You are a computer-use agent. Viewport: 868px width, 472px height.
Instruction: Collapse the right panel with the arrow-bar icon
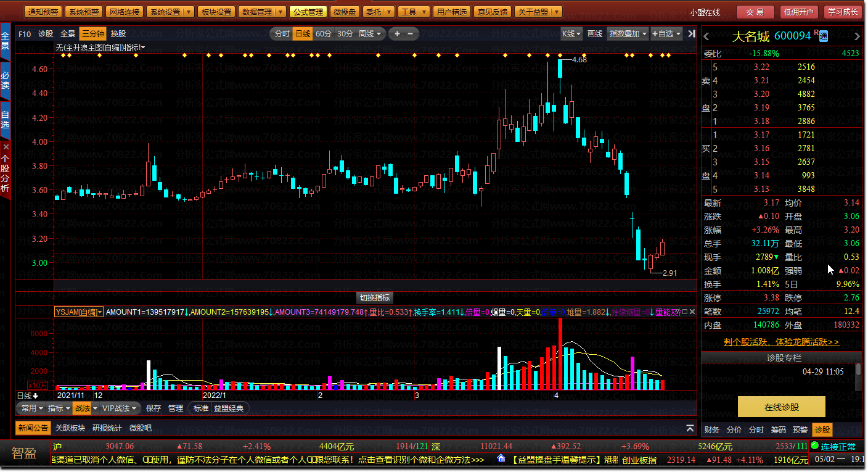click(x=691, y=34)
